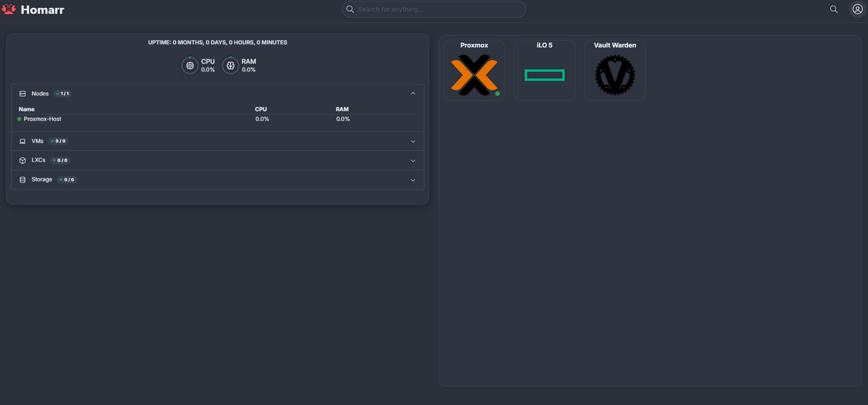Expand the VMs section chevron
Screen dimensions: 868x405
tap(413, 141)
